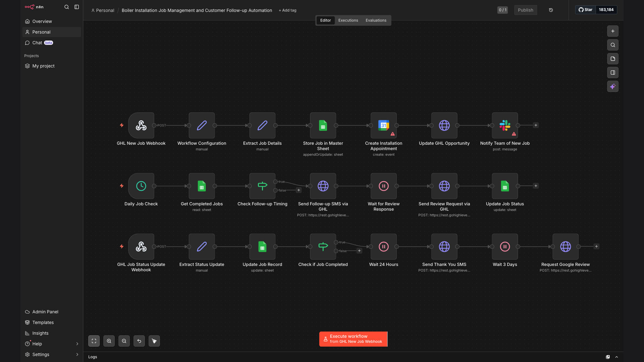
Task: Open Chat beta in the sidebar
Action: coord(52,43)
